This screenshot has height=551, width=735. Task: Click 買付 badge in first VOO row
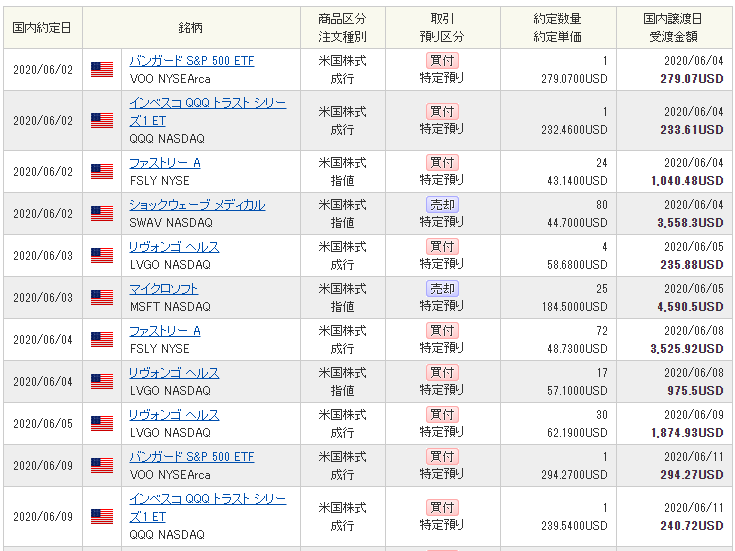442,61
